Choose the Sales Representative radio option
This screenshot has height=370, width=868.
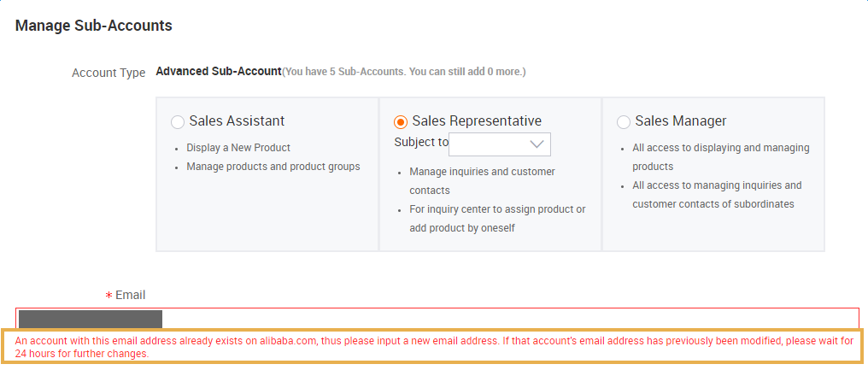401,122
